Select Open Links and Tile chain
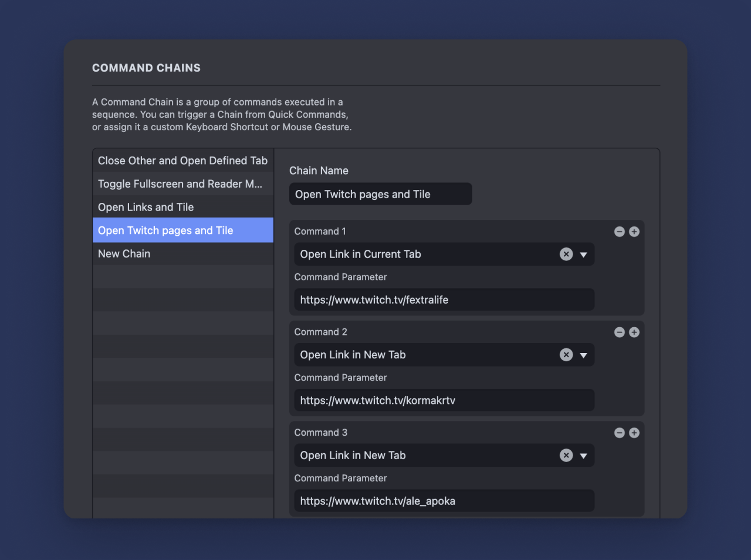The image size is (751, 560). (x=183, y=207)
